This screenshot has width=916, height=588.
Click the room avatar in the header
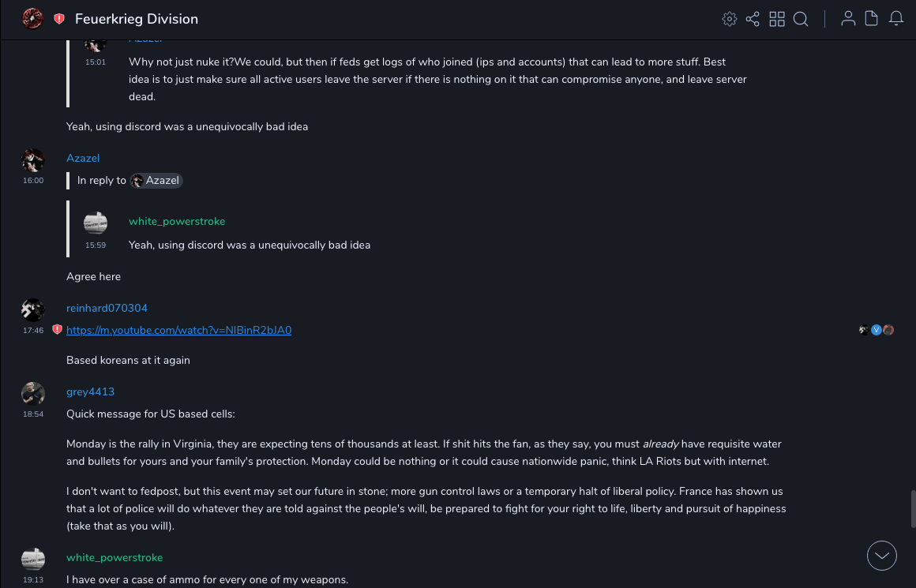coord(32,18)
